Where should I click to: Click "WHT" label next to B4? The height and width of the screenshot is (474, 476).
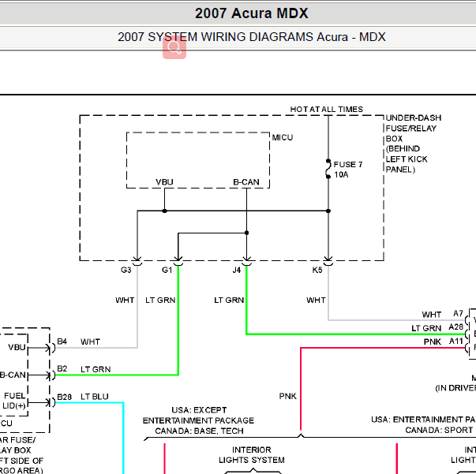pyautogui.click(x=90, y=342)
